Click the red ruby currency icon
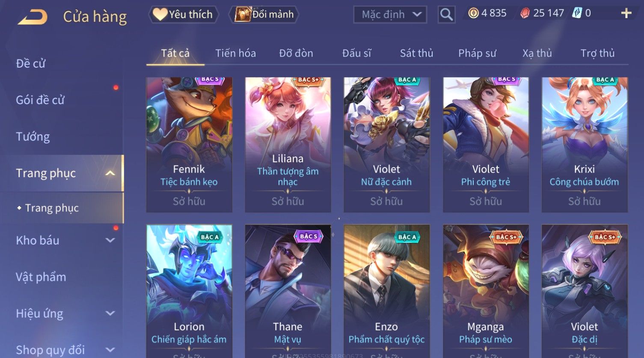 [x=525, y=13]
